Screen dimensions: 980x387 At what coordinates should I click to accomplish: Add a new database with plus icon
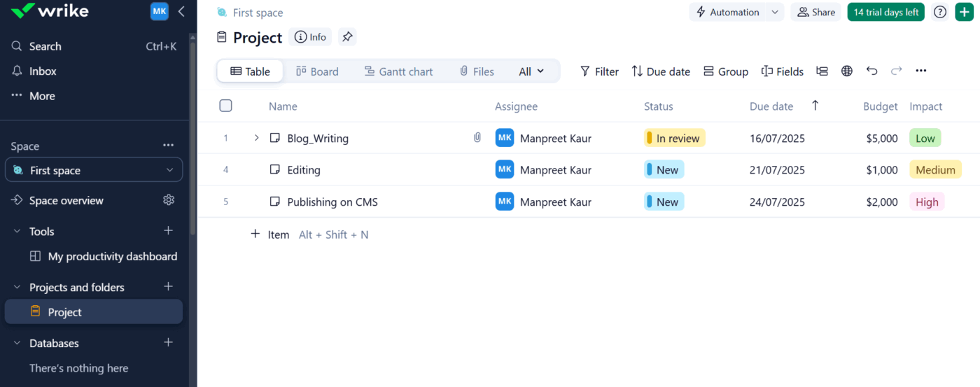click(x=168, y=343)
